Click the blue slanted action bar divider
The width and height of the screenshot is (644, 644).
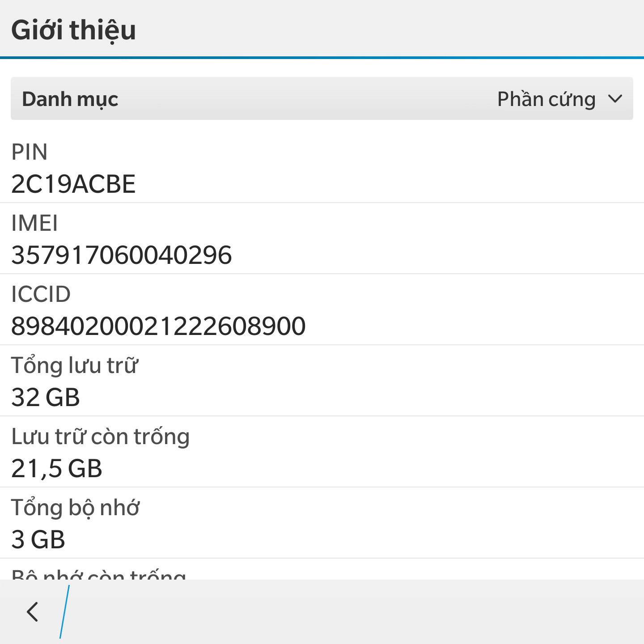64,611
